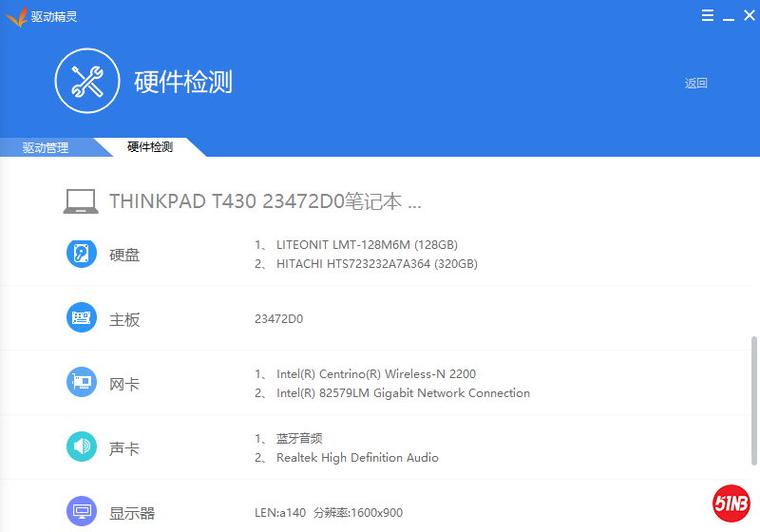Click the red 51NB badge icon
The image size is (760, 532).
coord(732,503)
